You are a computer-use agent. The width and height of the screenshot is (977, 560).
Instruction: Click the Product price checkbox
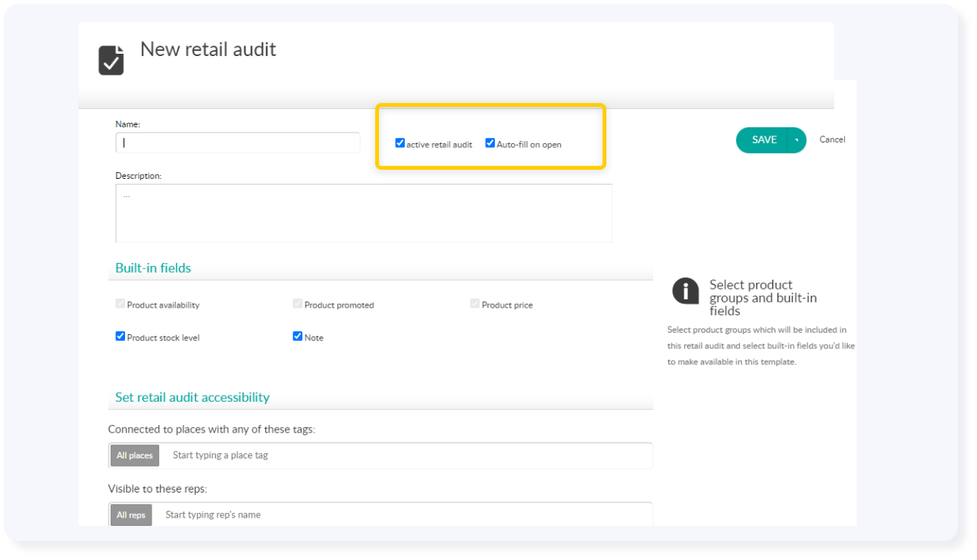coord(474,304)
